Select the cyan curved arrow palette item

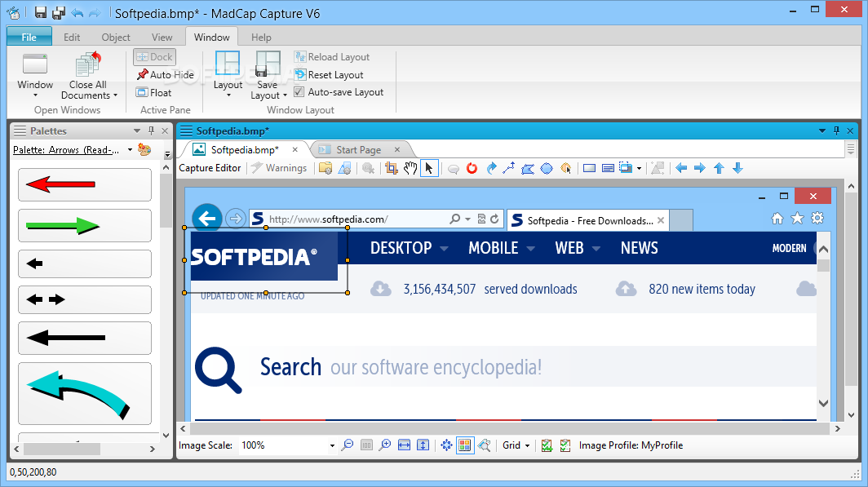85,393
